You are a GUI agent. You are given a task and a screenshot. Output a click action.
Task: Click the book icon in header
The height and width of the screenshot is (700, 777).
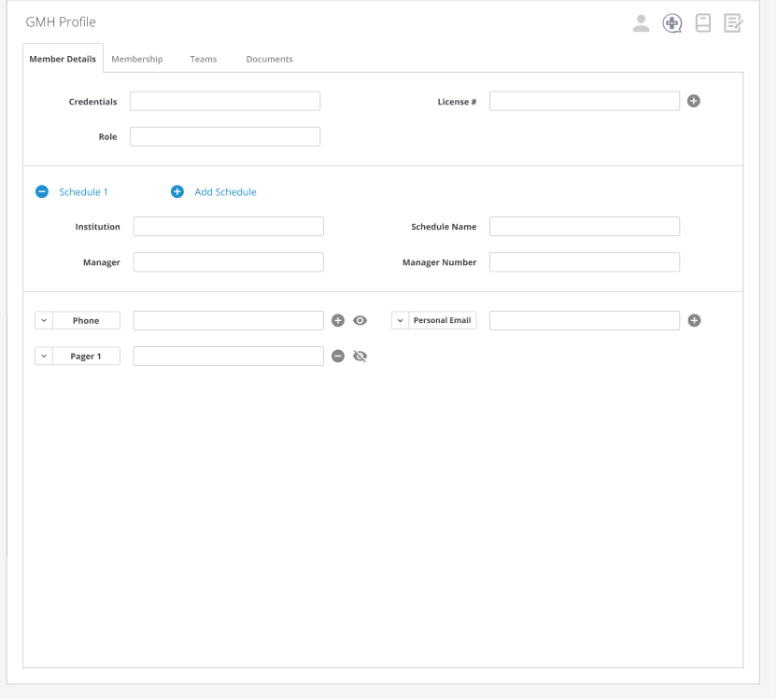pyautogui.click(x=703, y=23)
